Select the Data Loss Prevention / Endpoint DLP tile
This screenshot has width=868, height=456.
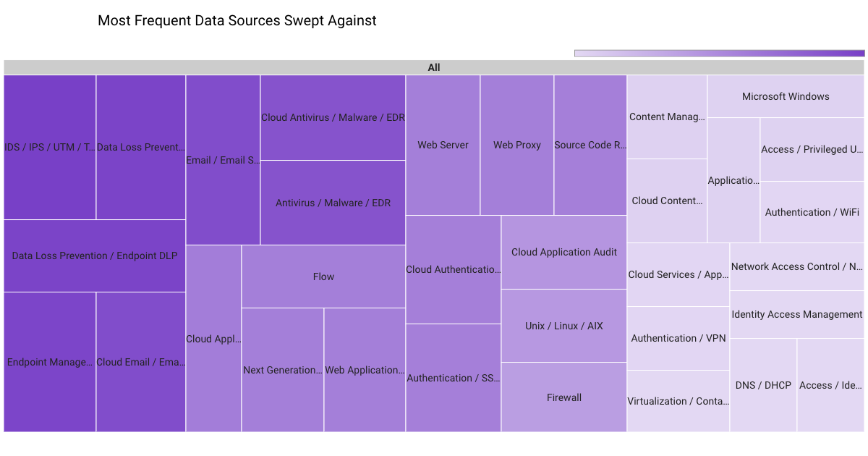pos(95,256)
